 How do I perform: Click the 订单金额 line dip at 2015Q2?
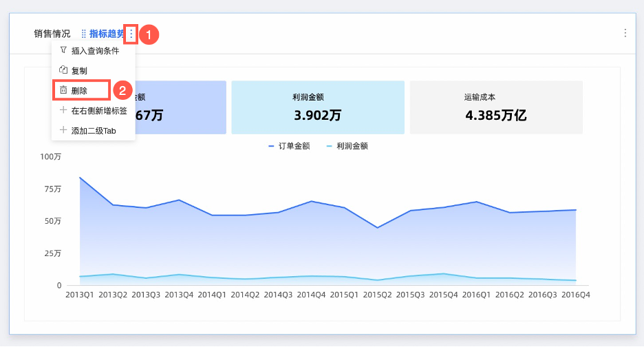377,228
